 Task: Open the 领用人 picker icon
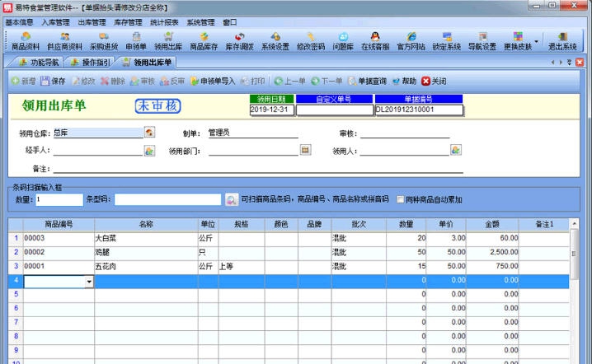click(455, 150)
